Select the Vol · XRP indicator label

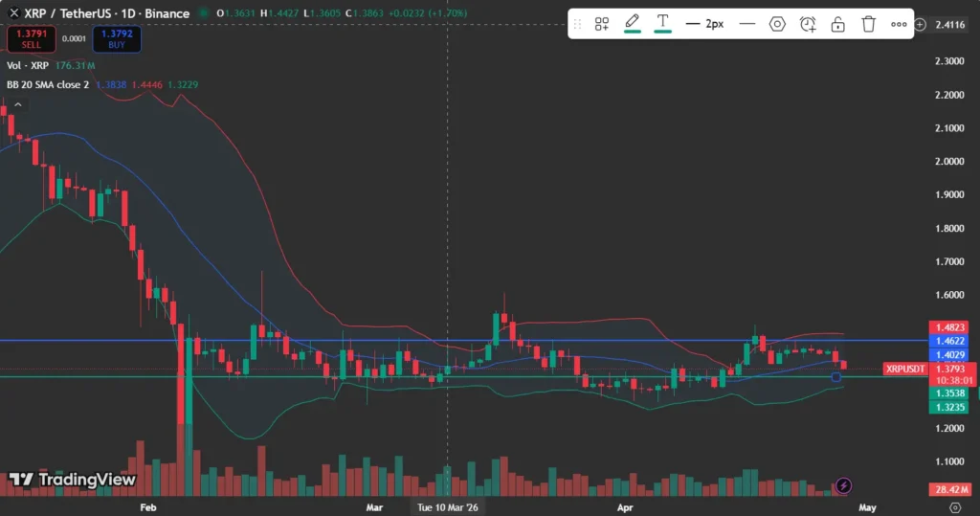pos(28,66)
